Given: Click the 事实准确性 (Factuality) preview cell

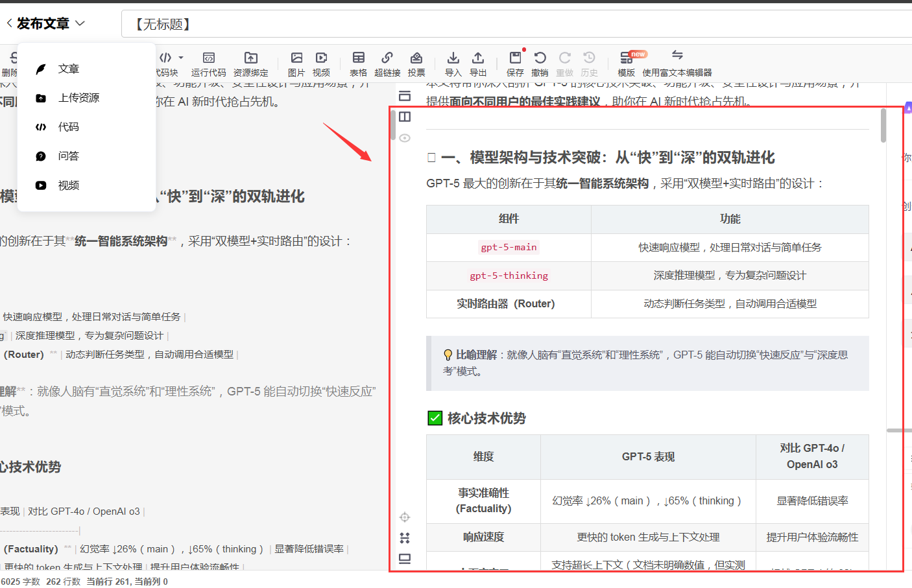Looking at the screenshot, I should [483, 501].
